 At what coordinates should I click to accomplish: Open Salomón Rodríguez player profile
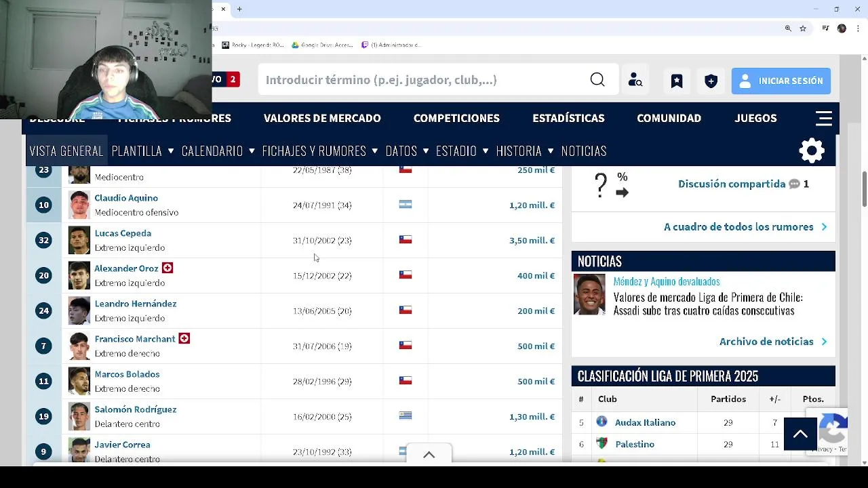(x=136, y=409)
